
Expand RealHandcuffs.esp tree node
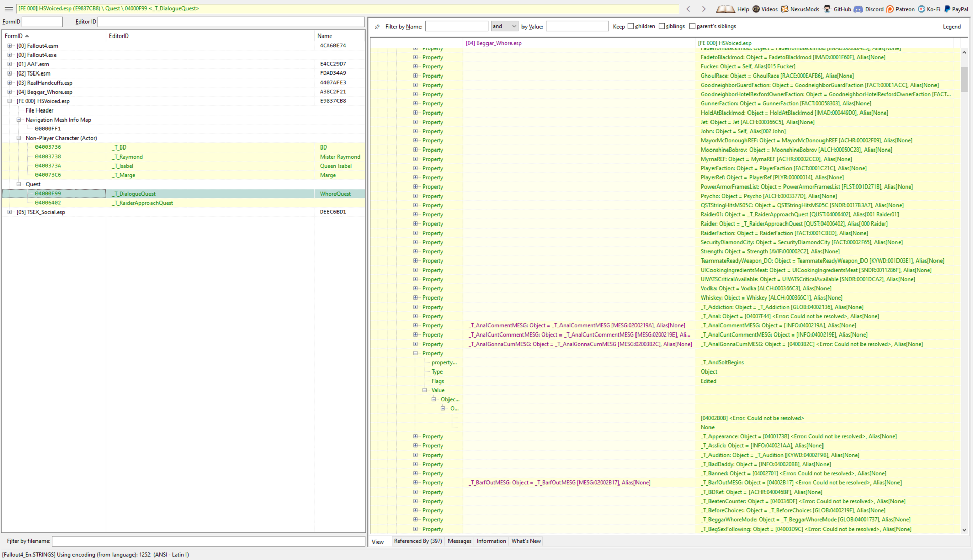tap(9, 83)
